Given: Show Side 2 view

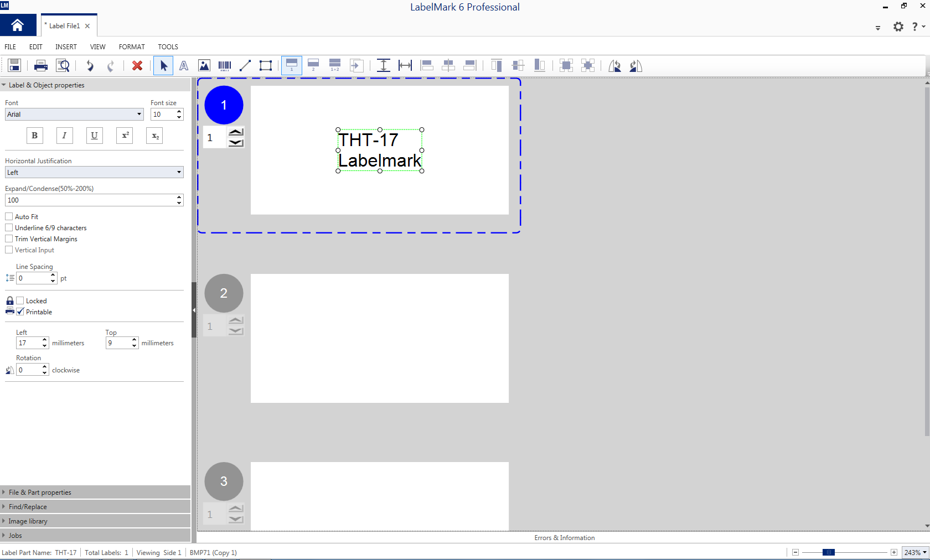Looking at the screenshot, I should [313, 65].
